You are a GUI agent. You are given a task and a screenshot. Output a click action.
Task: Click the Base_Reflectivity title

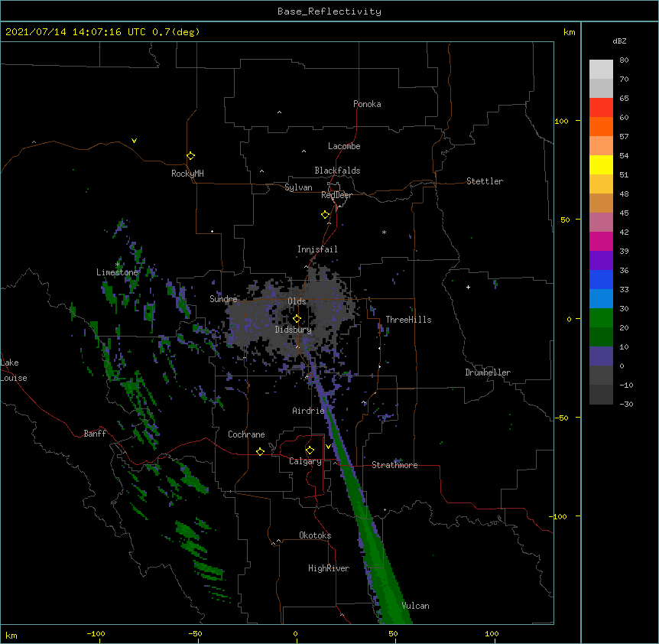point(329,11)
